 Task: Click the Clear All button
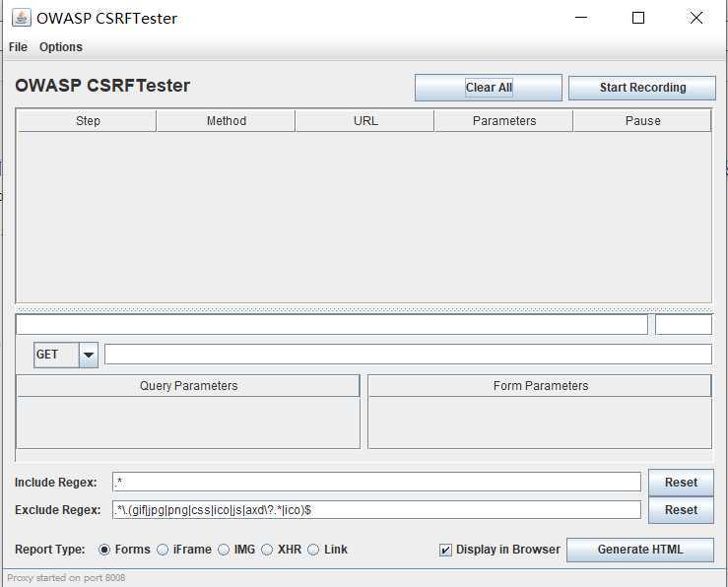pyautogui.click(x=489, y=88)
